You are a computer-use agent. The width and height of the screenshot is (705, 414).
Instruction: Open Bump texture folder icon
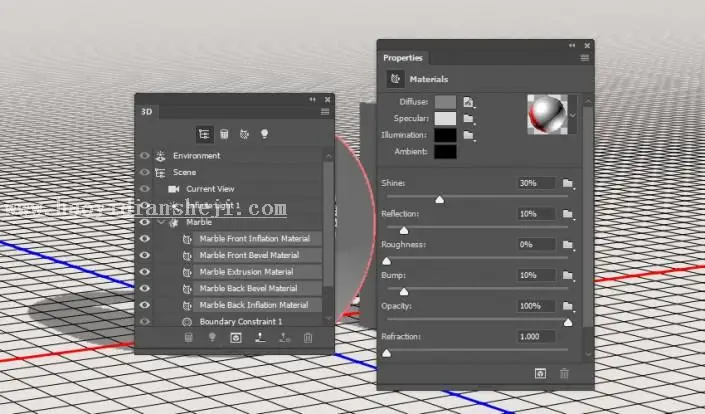[x=568, y=276]
